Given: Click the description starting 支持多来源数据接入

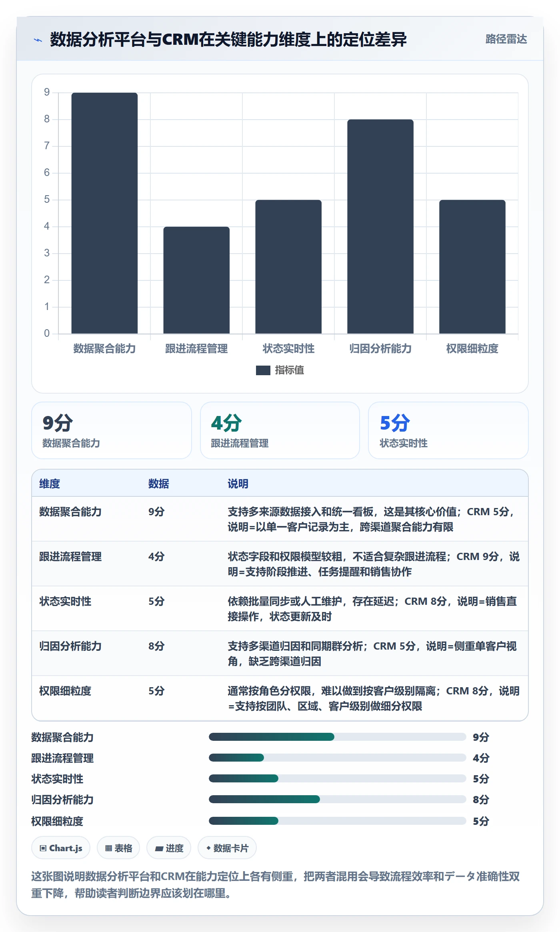Looking at the screenshot, I should click(373, 519).
